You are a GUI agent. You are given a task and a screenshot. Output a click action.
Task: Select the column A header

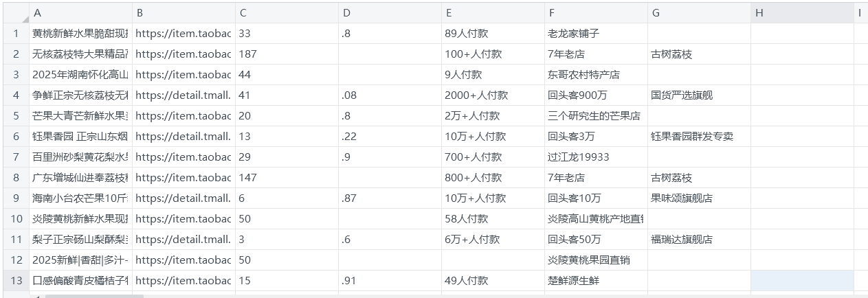(80, 12)
